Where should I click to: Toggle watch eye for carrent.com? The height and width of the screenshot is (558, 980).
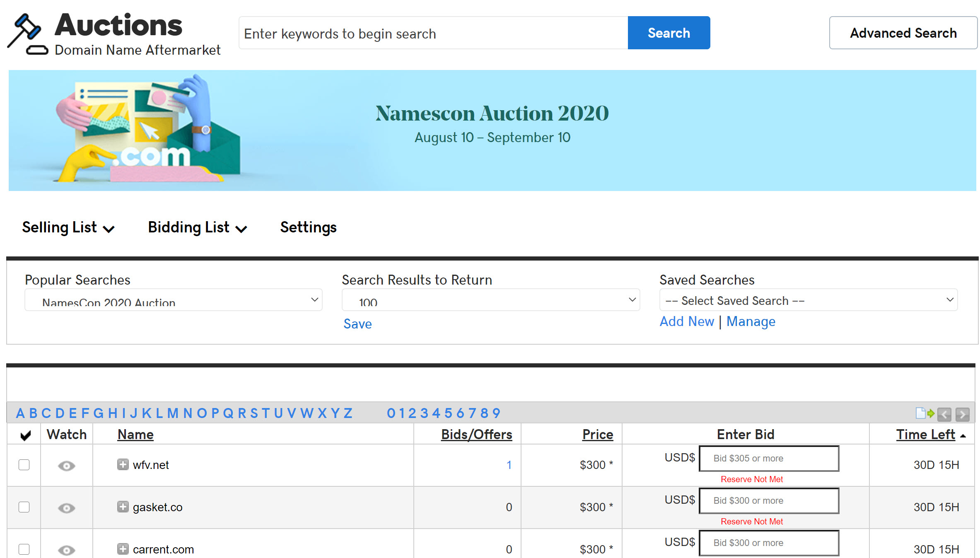66,550
